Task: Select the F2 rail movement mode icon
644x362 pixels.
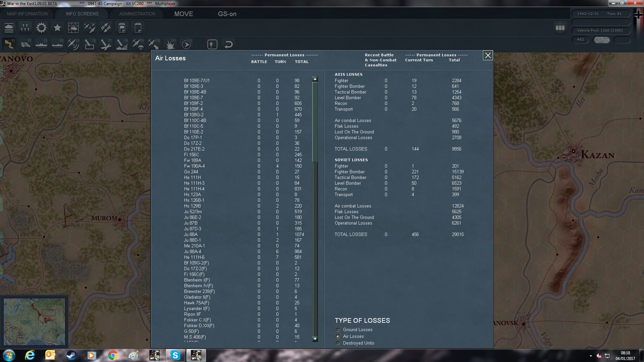Action: (26, 44)
